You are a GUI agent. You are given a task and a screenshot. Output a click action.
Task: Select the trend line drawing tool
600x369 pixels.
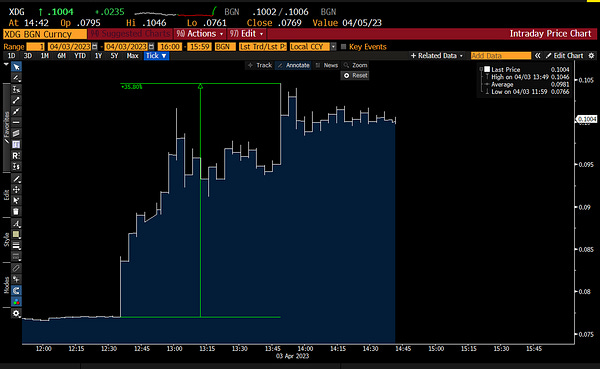[x=16, y=100]
